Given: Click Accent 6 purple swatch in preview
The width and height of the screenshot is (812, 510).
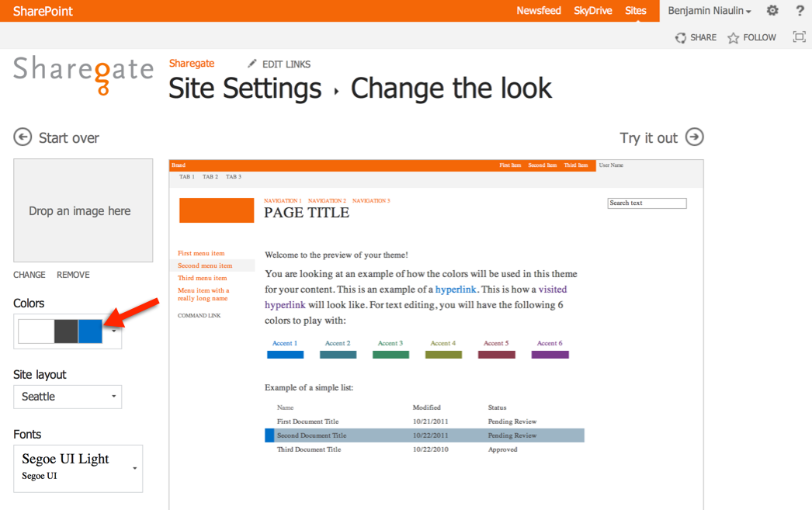Looking at the screenshot, I should 550,355.
